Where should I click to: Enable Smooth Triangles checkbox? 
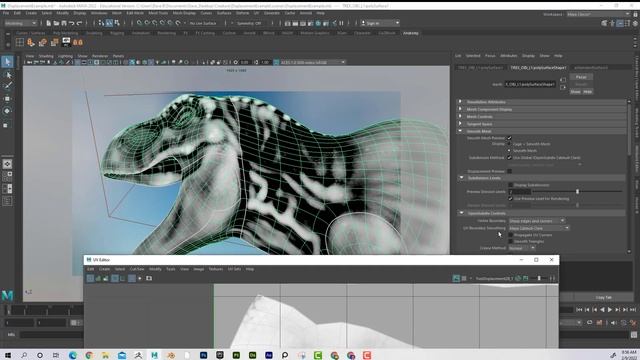click(x=510, y=242)
